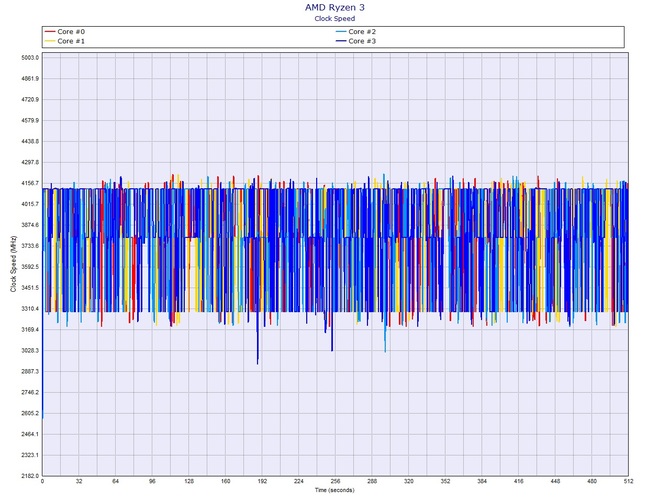
Task: Click the 2464.1 y-axis value
Action: point(30,434)
